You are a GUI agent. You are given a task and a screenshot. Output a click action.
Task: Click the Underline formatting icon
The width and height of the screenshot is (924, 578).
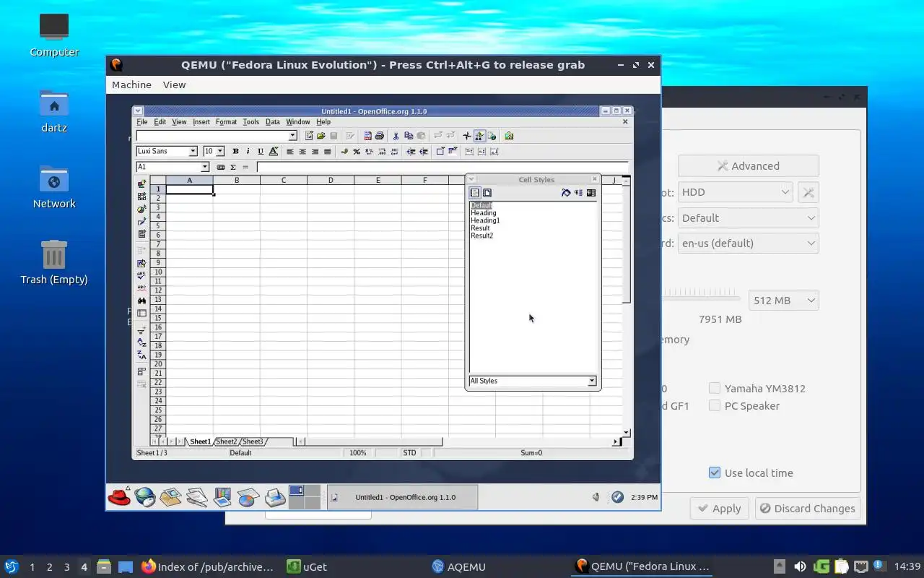(260, 151)
